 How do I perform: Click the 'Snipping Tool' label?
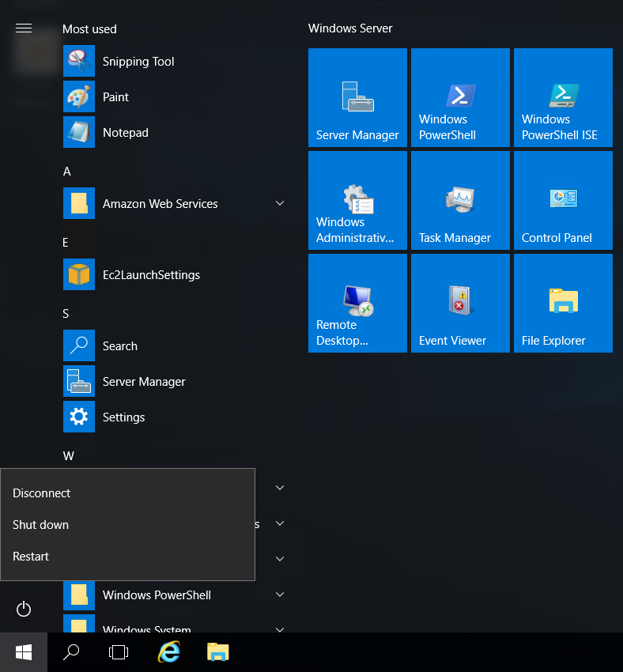click(x=138, y=62)
